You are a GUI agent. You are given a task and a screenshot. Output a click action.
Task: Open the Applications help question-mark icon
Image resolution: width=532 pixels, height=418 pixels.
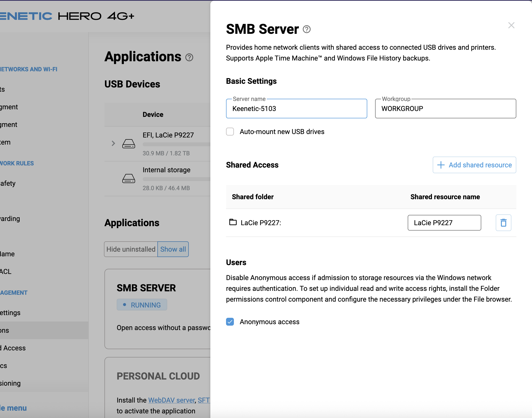(189, 58)
